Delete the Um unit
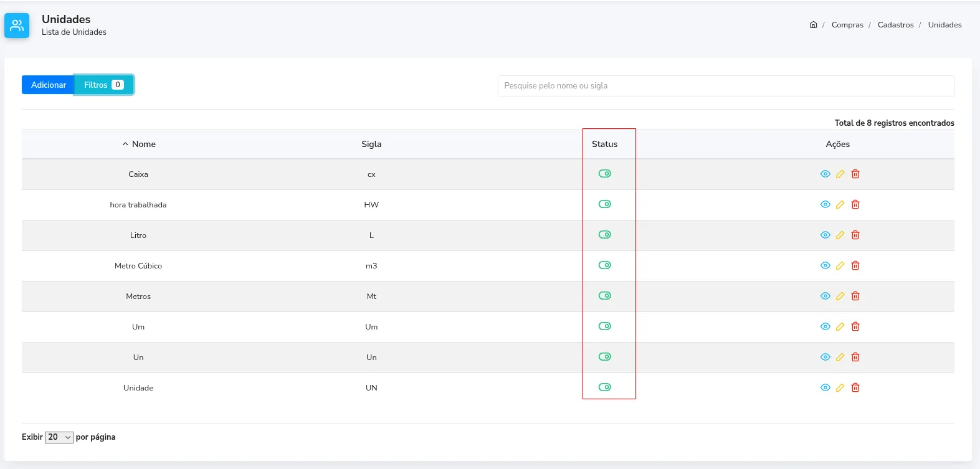 click(x=855, y=327)
